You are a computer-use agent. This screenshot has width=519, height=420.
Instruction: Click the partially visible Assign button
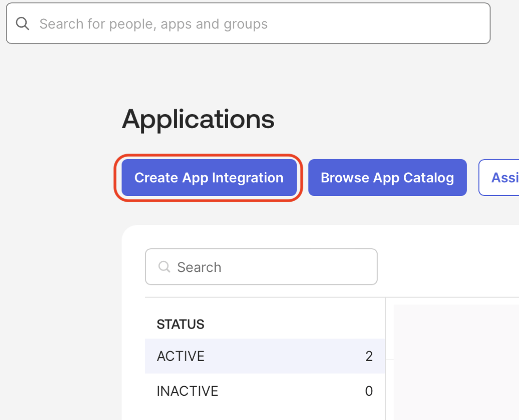[504, 178]
